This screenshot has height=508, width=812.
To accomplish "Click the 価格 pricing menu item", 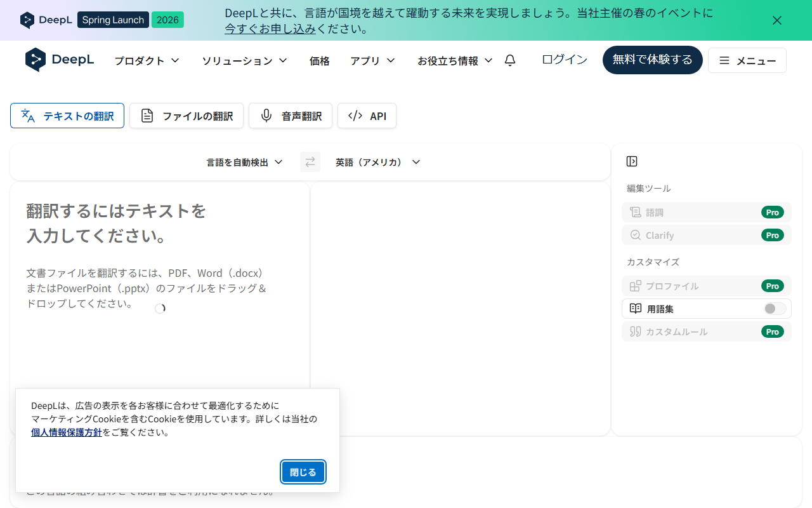I will 320,60.
